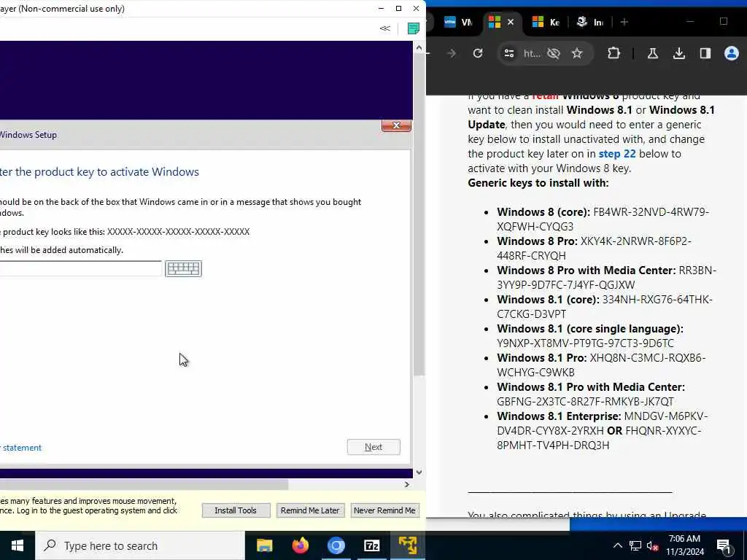Screen dimensions: 747x560
Task: Open Chromium browser from the taskbar
Action: 336,545
